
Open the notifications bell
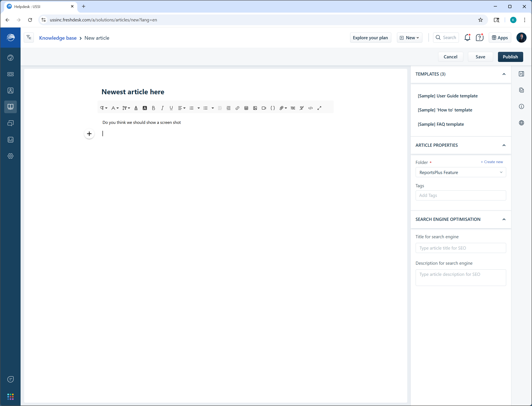pos(467,38)
